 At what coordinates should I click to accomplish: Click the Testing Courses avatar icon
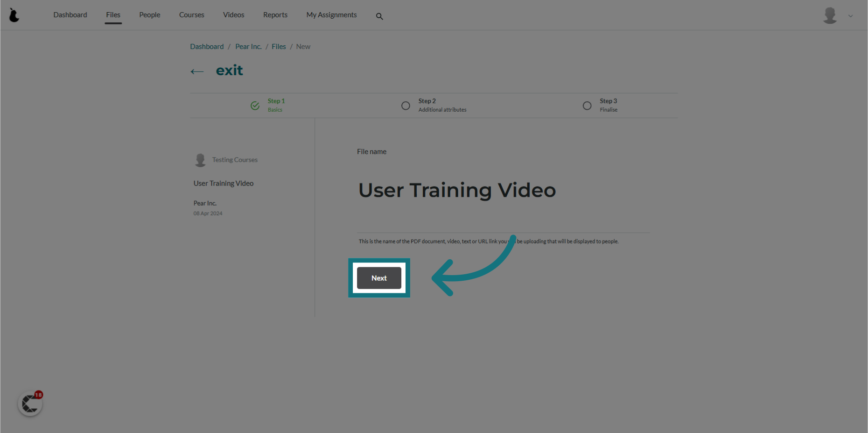tap(200, 160)
